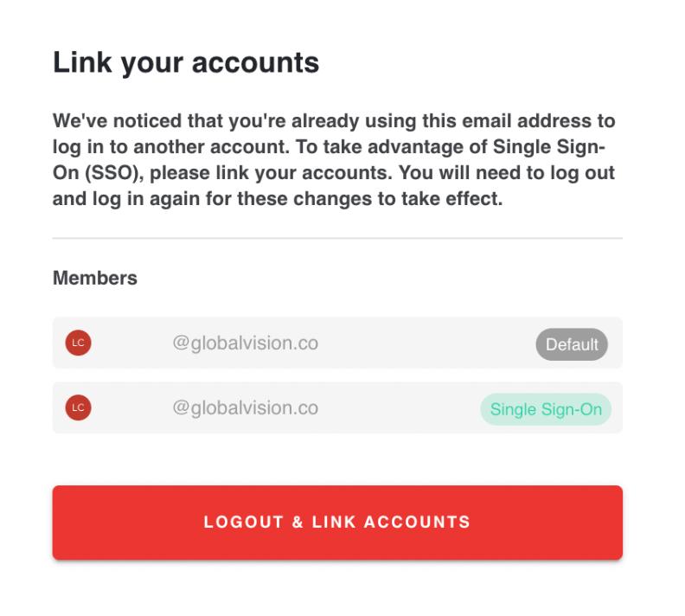Image resolution: width=685 pixels, height=616 pixels.
Task: Click the Link your accounts heading
Action: (186, 62)
